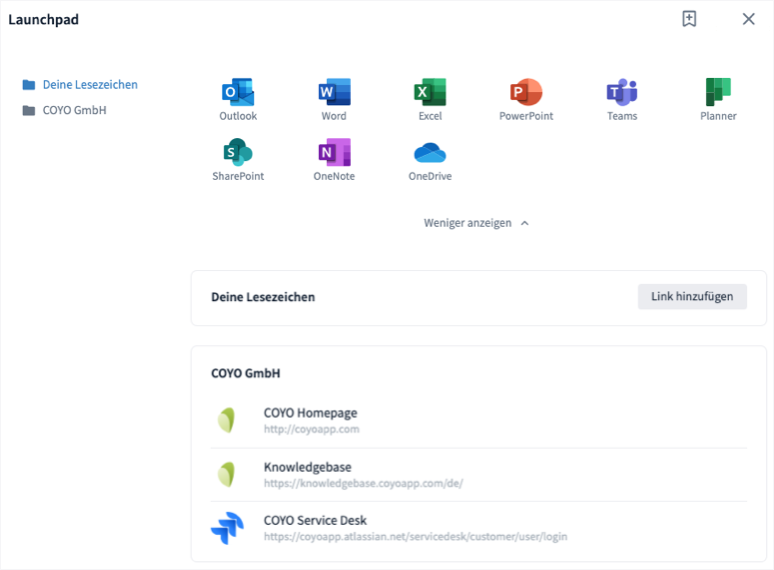
Task: Click the Service Desk Jira icon
Action: tap(227, 528)
